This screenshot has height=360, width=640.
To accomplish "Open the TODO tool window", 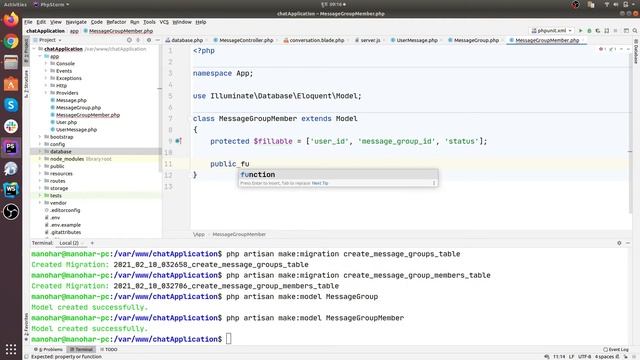I will pos(109,349).
